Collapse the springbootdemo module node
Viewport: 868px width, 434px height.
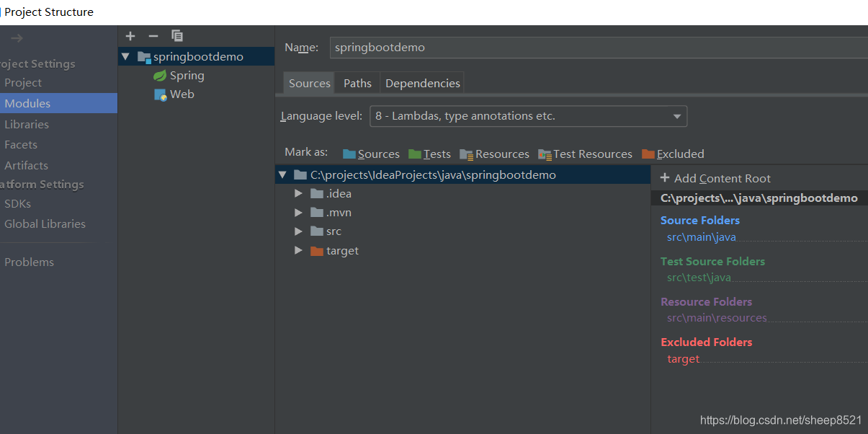click(126, 57)
